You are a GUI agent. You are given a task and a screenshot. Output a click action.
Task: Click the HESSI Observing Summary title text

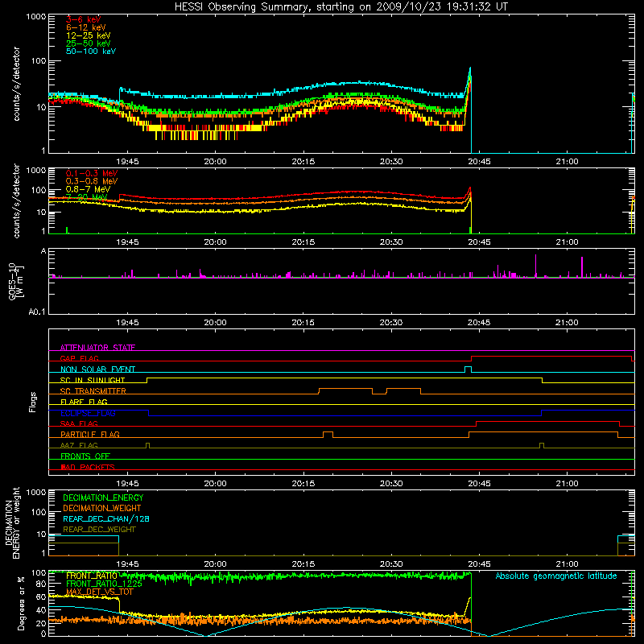[341, 7]
